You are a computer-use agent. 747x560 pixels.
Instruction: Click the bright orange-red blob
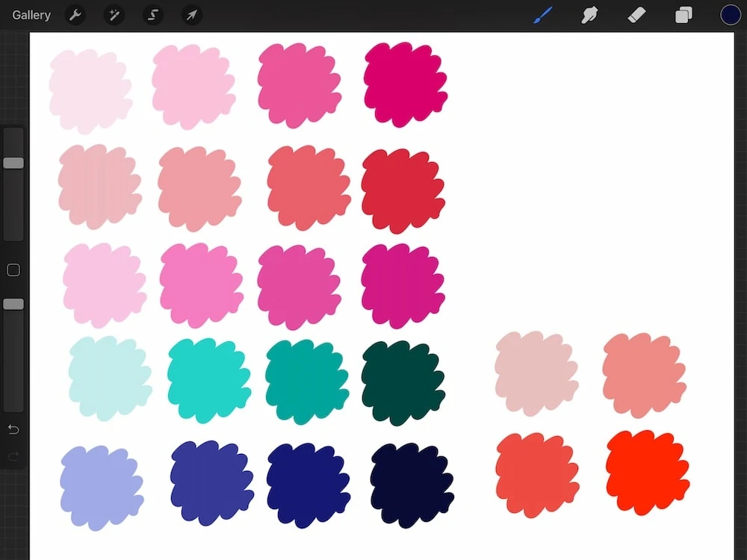click(x=648, y=473)
